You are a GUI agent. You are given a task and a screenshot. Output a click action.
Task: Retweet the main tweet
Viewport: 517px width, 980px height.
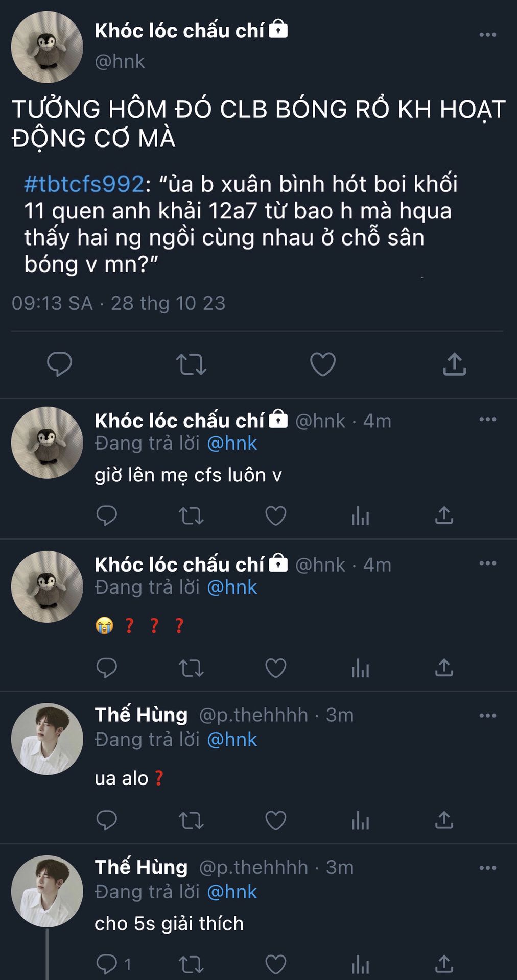[x=191, y=364]
